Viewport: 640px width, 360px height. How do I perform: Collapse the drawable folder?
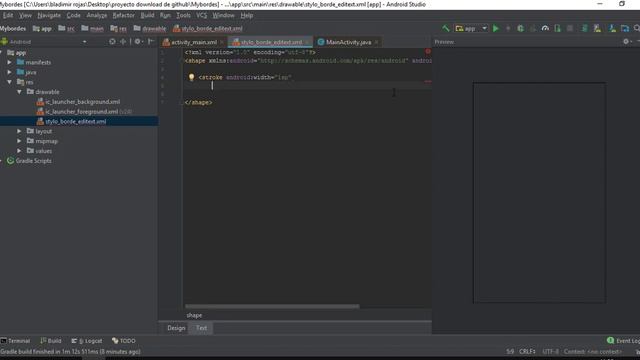(19, 91)
